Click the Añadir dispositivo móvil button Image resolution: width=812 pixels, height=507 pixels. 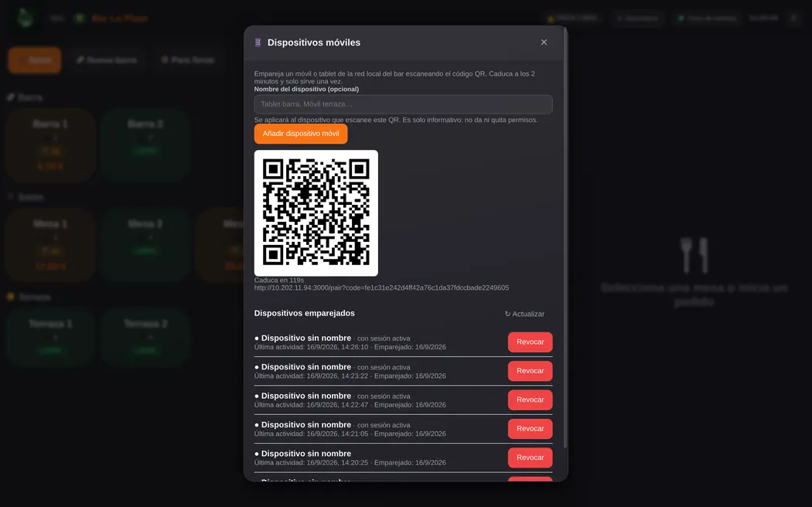click(x=300, y=134)
